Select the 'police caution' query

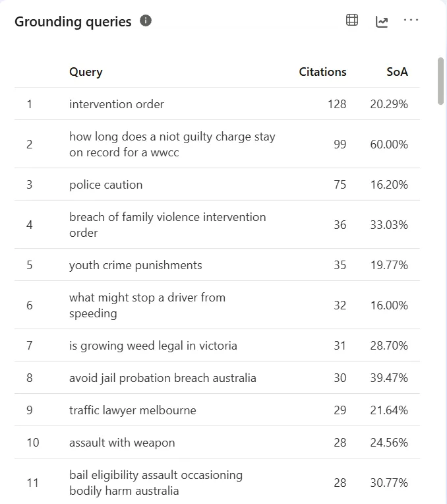[105, 185]
